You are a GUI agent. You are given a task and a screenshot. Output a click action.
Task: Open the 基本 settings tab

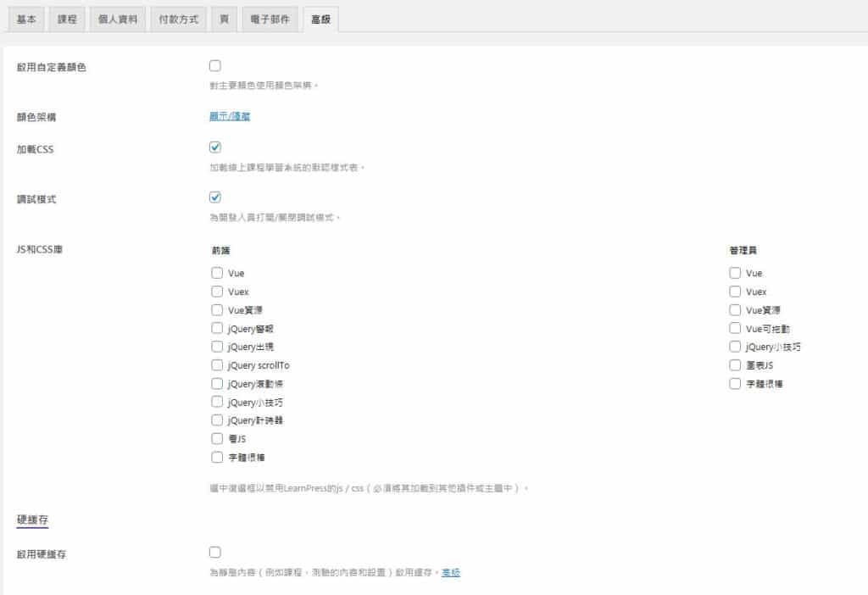(26, 19)
